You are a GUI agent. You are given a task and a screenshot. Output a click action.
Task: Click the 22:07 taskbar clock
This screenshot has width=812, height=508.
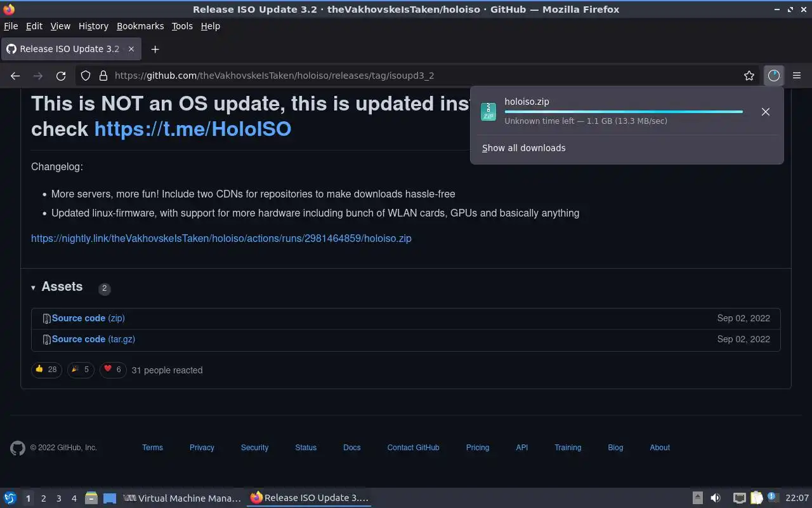pyautogui.click(x=797, y=498)
